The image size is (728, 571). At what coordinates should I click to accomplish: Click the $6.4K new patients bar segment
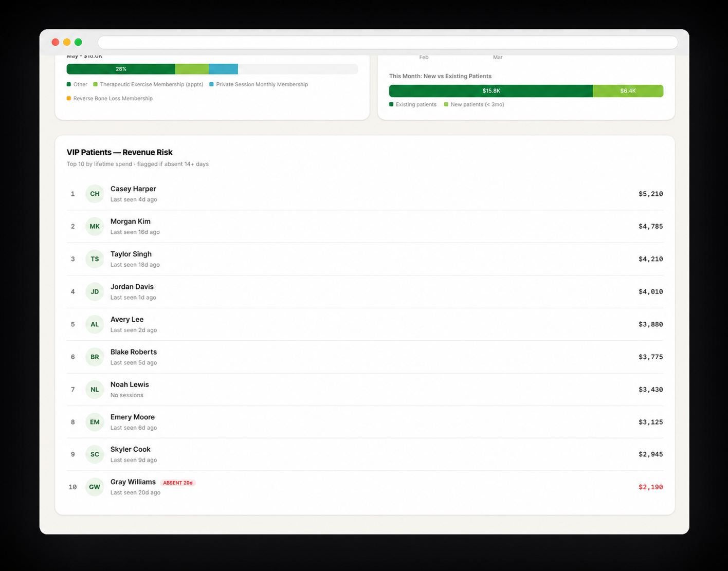tap(628, 91)
